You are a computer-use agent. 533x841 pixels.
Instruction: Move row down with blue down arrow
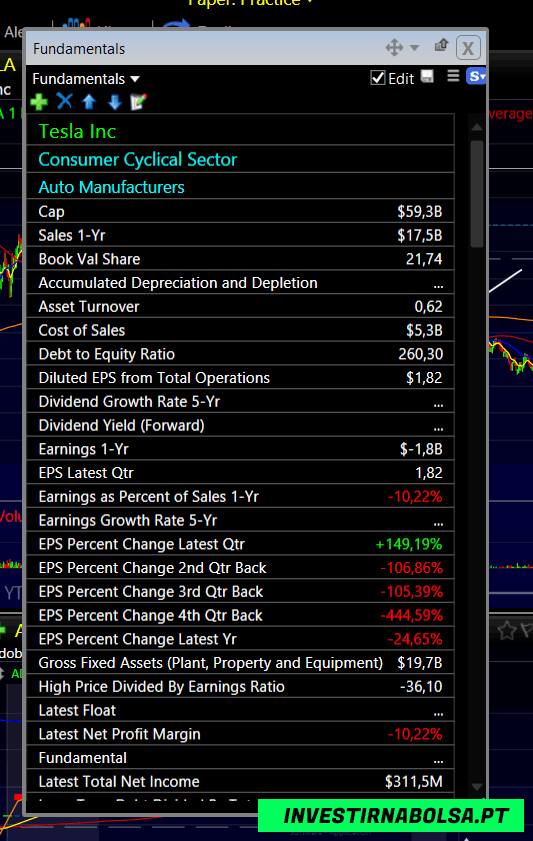[114, 101]
